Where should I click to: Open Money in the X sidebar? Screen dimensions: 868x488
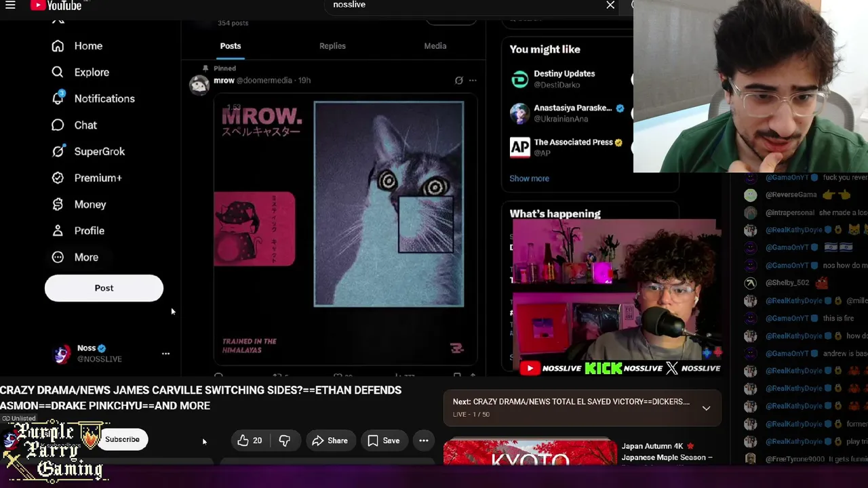pos(79,205)
